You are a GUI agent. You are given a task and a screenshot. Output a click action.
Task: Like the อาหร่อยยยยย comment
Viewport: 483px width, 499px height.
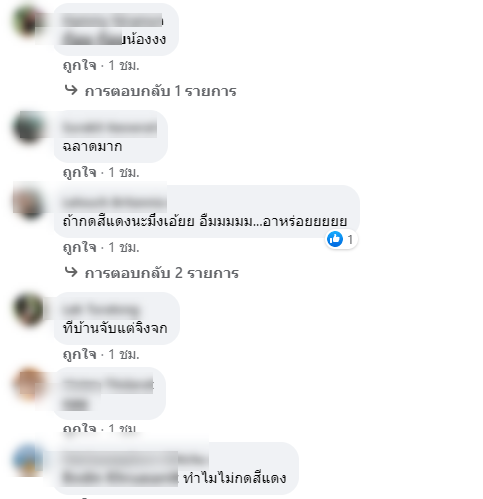point(80,247)
